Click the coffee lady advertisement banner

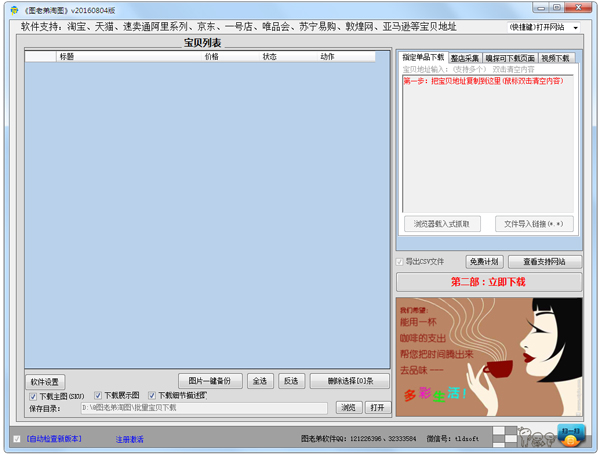click(x=488, y=356)
